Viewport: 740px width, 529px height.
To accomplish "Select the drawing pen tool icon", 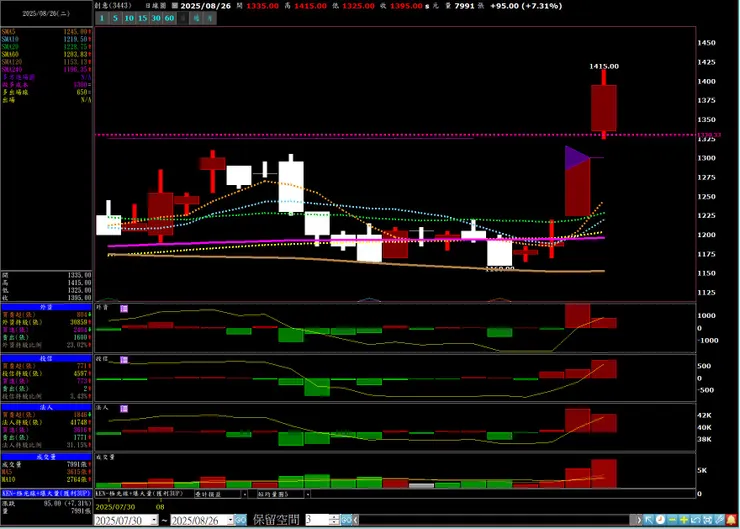I will (x=719, y=520).
